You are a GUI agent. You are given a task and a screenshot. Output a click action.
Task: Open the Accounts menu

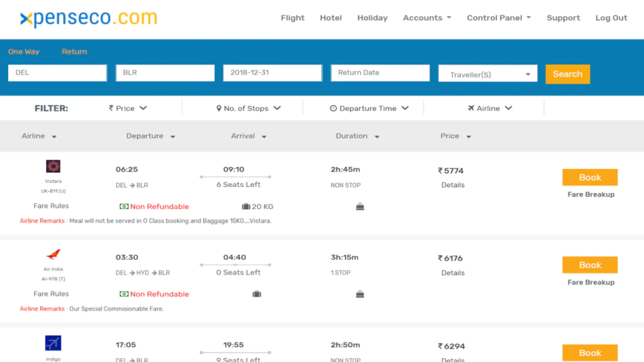[x=427, y=18]
